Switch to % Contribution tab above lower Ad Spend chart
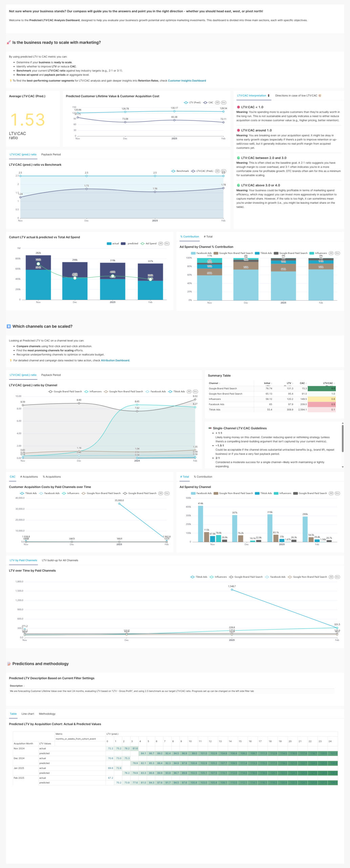This screenshot has width=350, height=868. coord(203,476)
